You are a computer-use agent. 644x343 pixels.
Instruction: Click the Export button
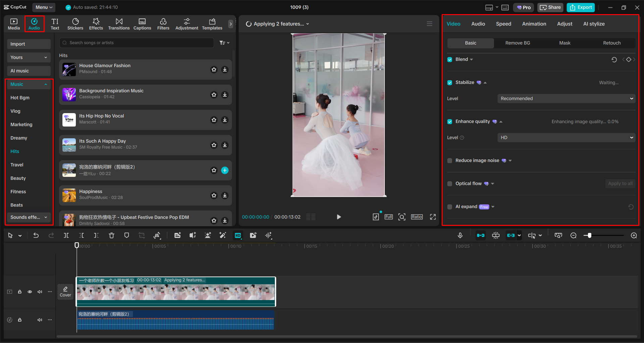580,7
